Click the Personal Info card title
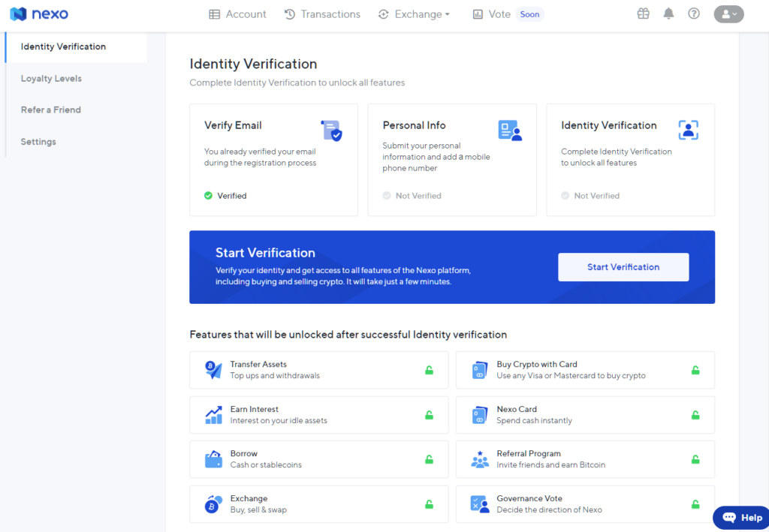Viewport: 769px width, 532px height. [414, 125]
